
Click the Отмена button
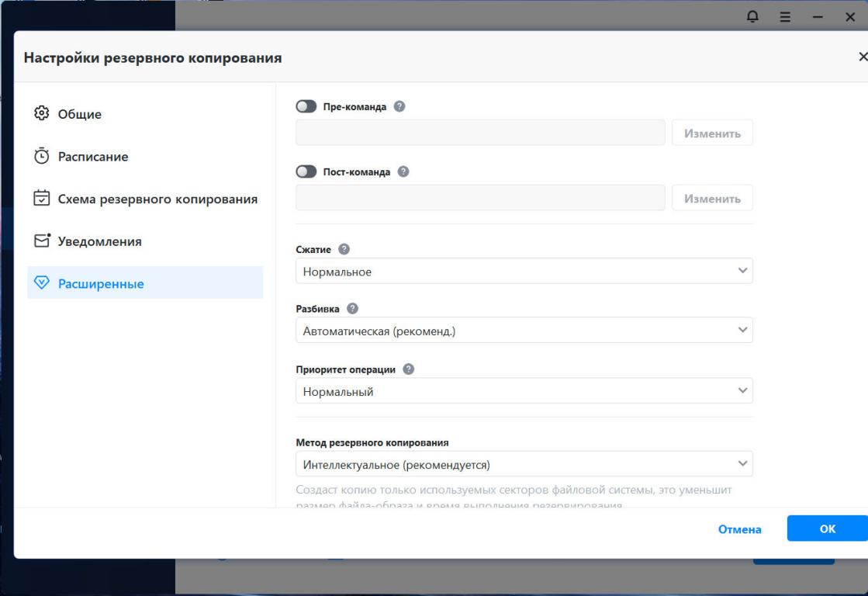coord(738,529)
